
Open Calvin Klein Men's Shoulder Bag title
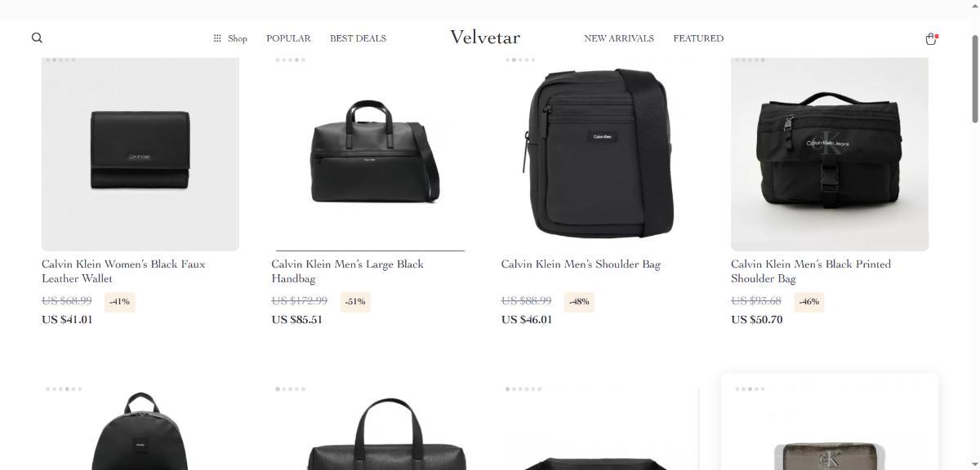pyautogui.click(x=581, y=264)
